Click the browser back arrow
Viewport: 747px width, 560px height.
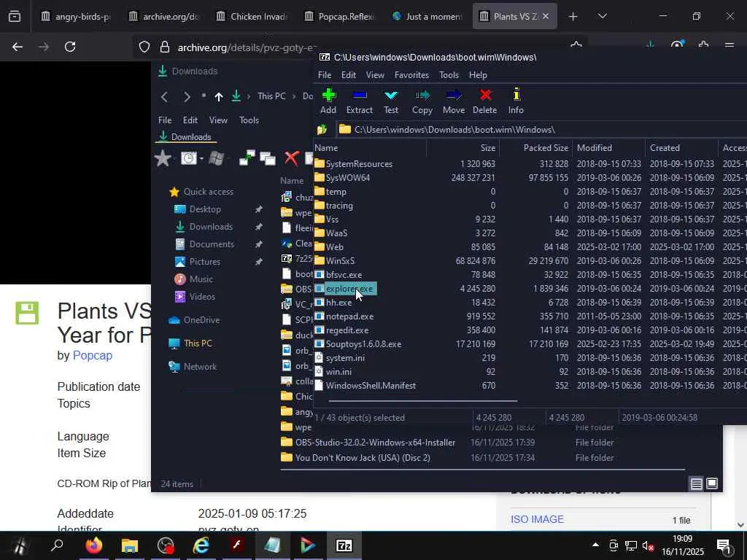[x=18, y=47]
